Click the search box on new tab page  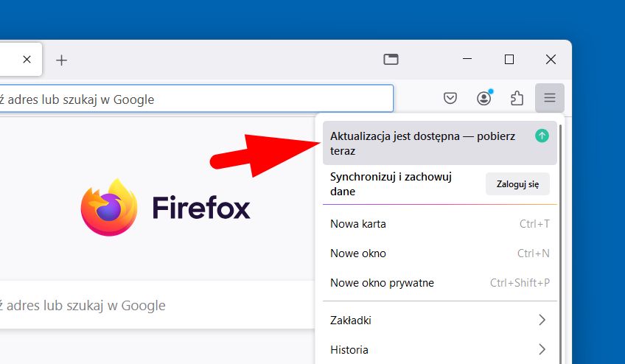point(157,305)
